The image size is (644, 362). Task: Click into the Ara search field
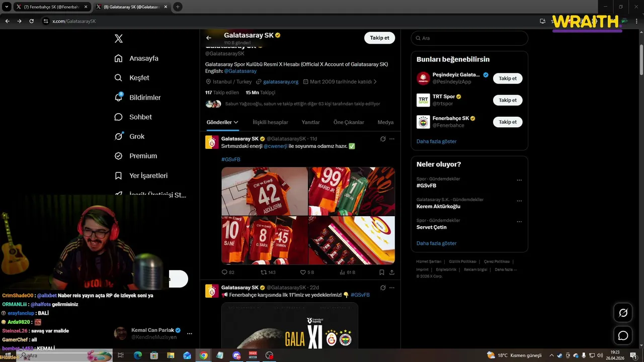469,38
